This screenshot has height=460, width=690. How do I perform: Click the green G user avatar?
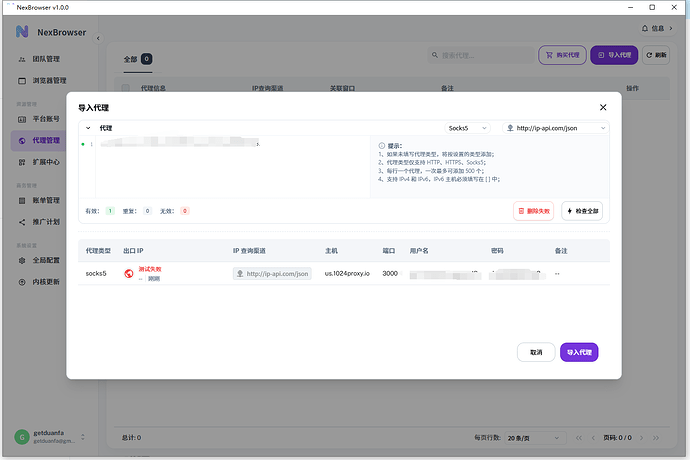click(22, 437)
